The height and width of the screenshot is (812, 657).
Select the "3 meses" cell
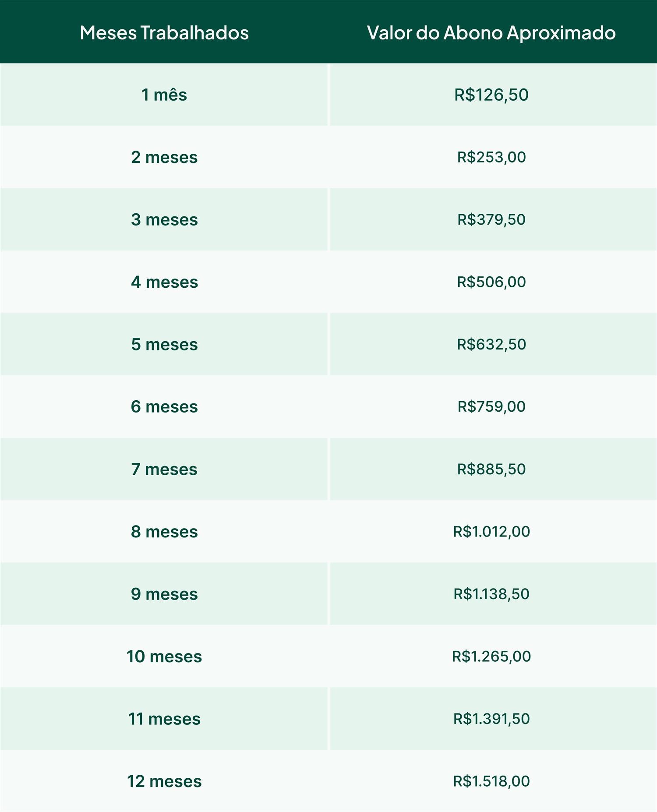pos(164,219)
